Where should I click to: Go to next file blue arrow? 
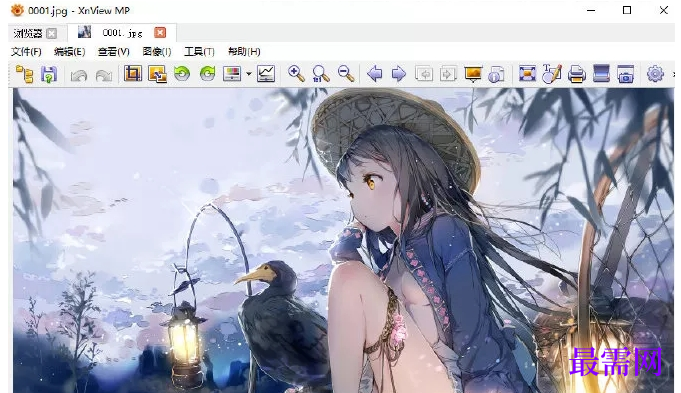(x=399, y=74)
